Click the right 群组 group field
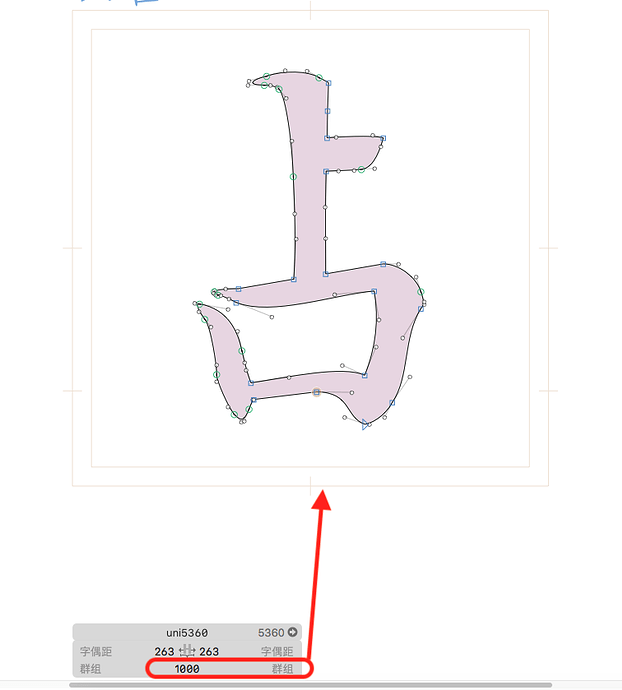Viewport: 622px width, 690px height. click(x=282, y=669)
